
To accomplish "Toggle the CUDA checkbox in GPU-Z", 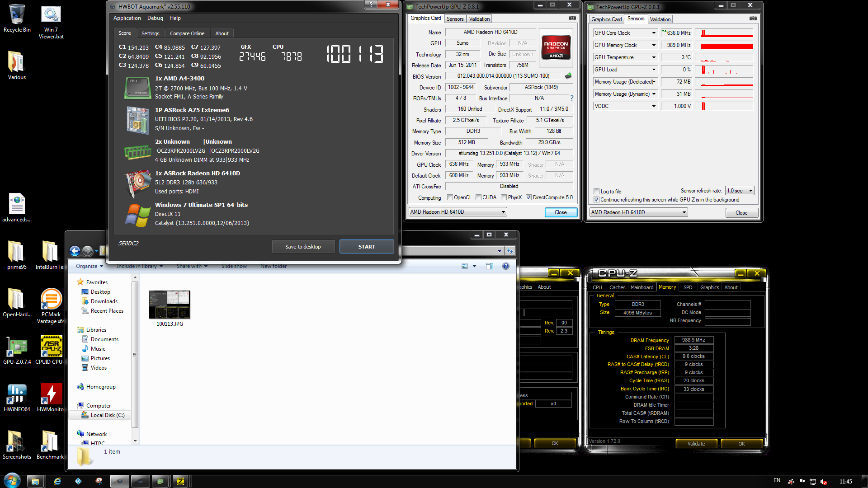I will tap(478, 197).
